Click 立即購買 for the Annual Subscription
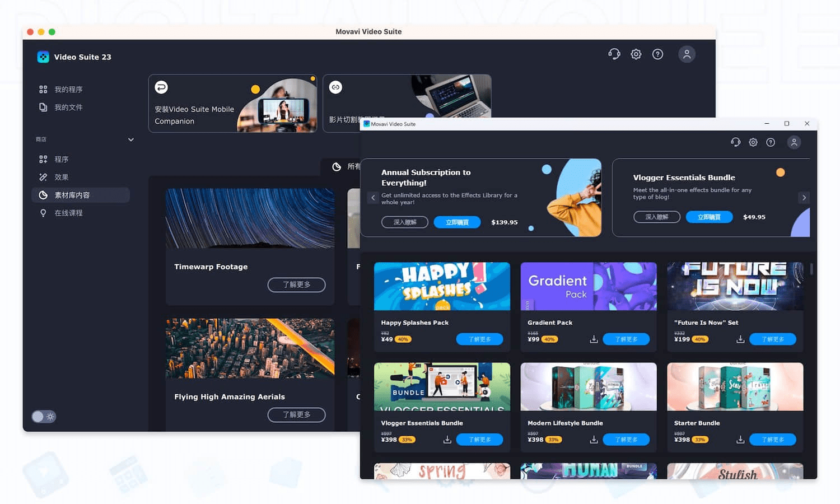840x504 pixels. click(456, 222)
